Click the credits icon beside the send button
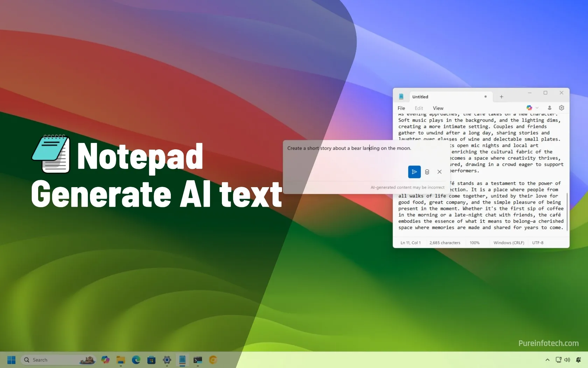Viewport: 588px width, 368px height. 427,172
